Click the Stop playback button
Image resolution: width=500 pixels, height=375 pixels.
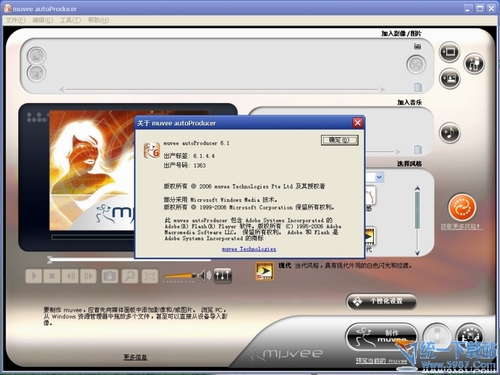[x=52, y=276]
